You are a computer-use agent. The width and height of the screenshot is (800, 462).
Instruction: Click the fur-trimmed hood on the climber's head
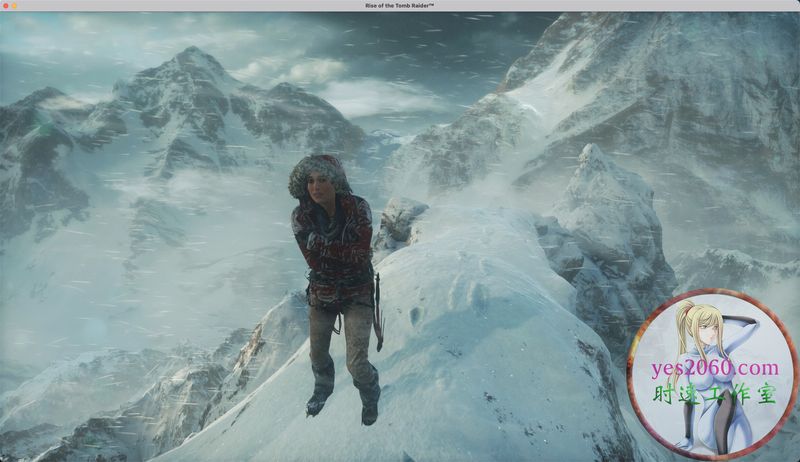tap(319, 172)
